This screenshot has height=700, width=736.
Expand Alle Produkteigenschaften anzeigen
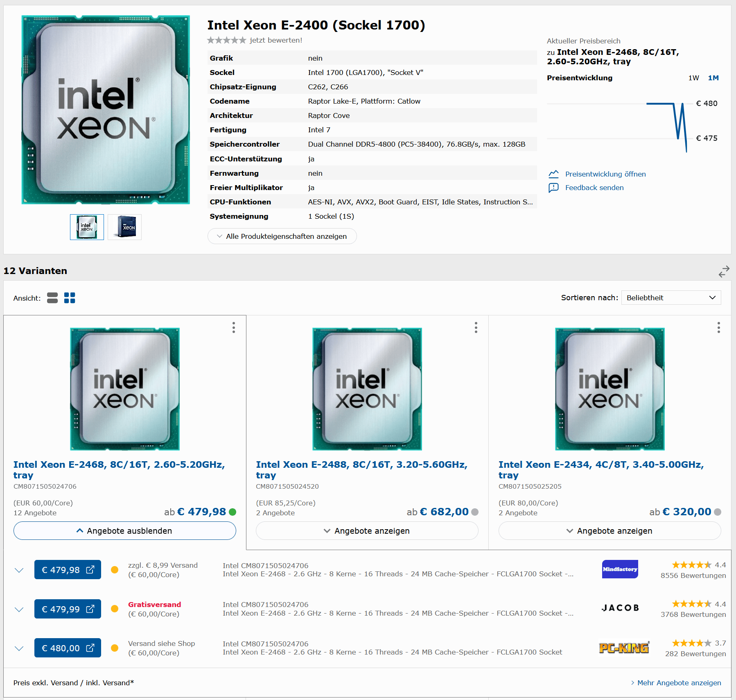coord(282,236)
